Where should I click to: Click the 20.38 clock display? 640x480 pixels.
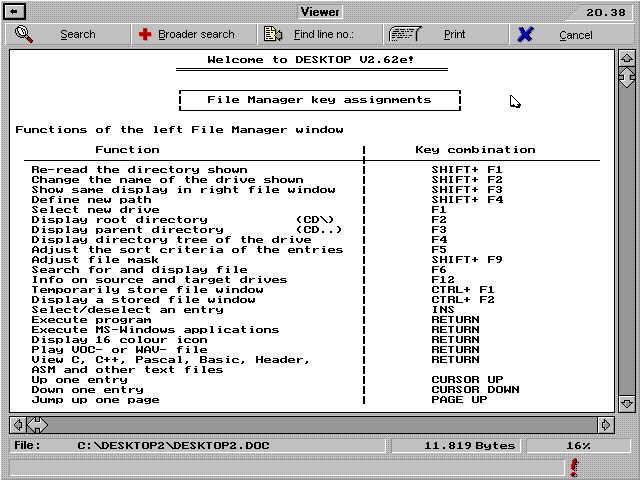click(606, 13)
